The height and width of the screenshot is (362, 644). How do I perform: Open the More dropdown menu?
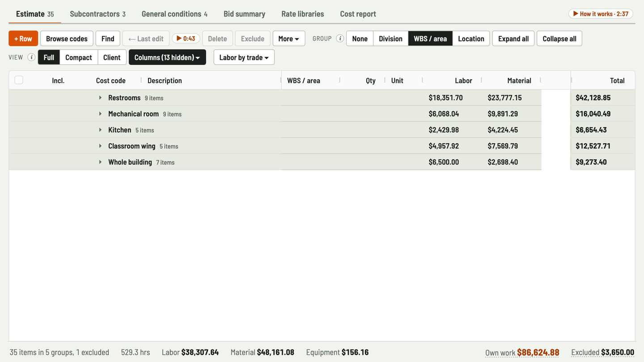click(x=289, y=38)
